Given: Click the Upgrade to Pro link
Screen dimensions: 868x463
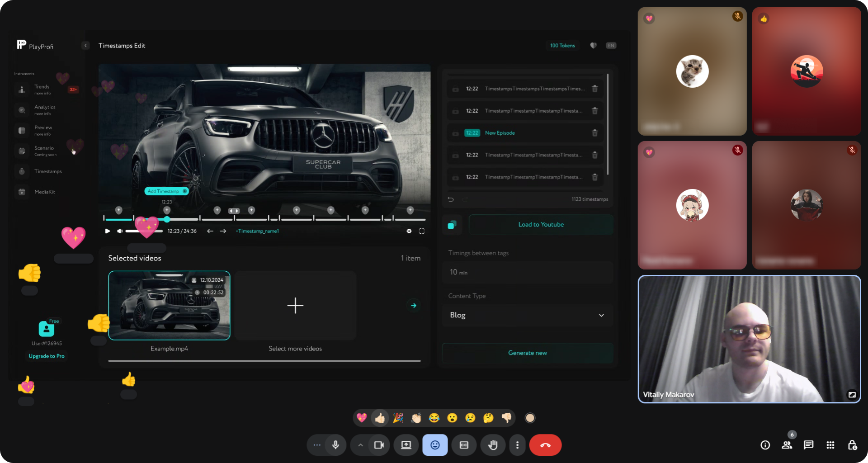Looking at the screenshot, I should coord(47,356).
